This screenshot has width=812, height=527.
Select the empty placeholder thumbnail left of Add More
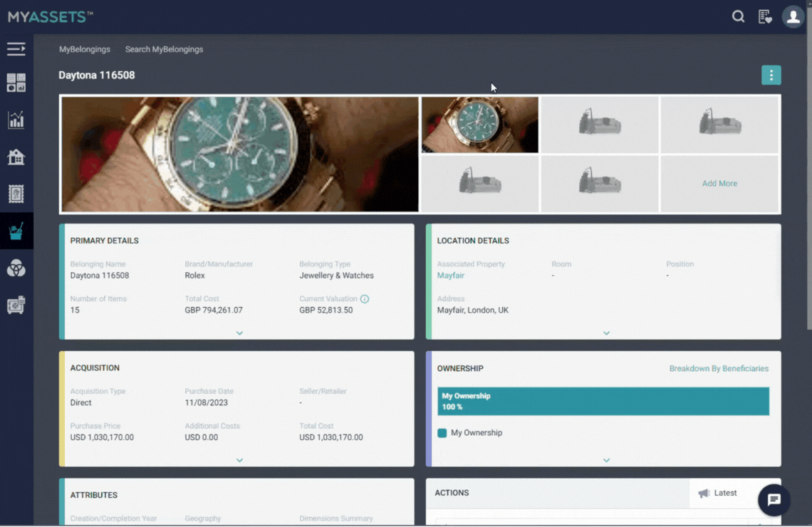click(x=599, y=183)
